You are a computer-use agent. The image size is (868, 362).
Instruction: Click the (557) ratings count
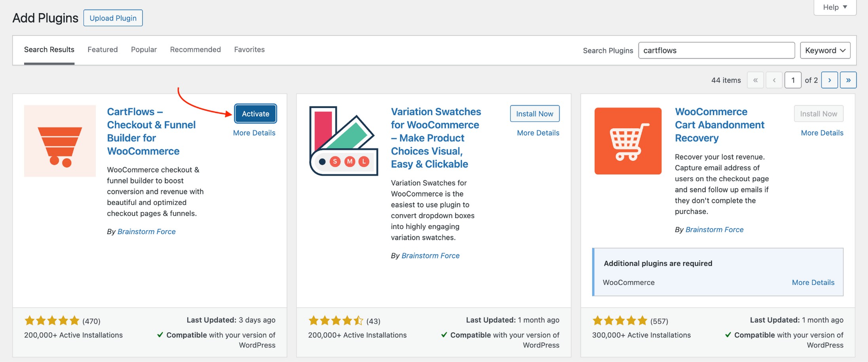tap(659, 321)
